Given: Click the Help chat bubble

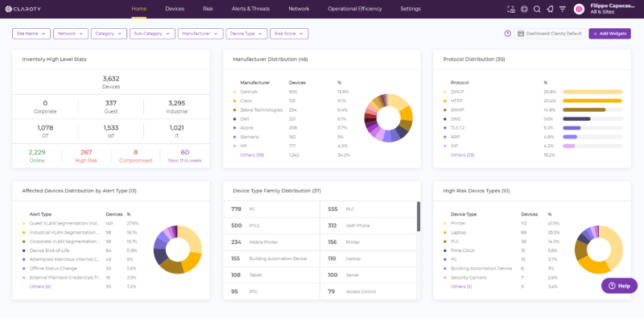Looking at the screenshot, I should pos(619,286).
